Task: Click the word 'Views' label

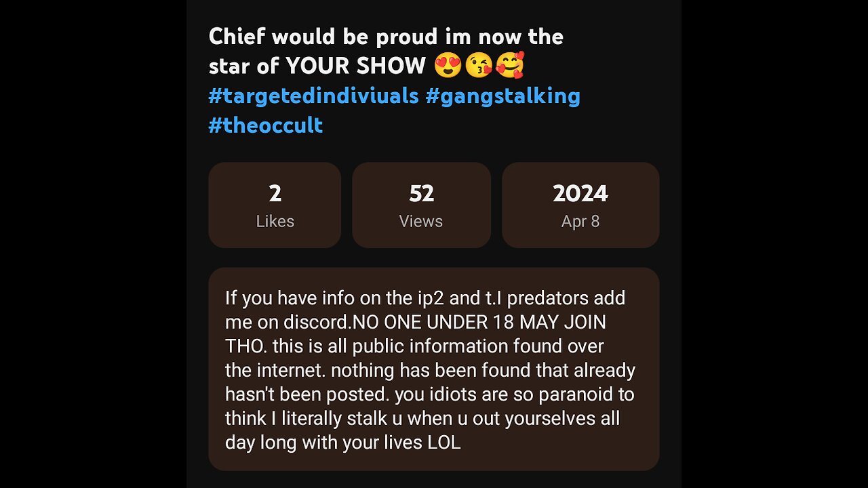Action: (421, 222)
